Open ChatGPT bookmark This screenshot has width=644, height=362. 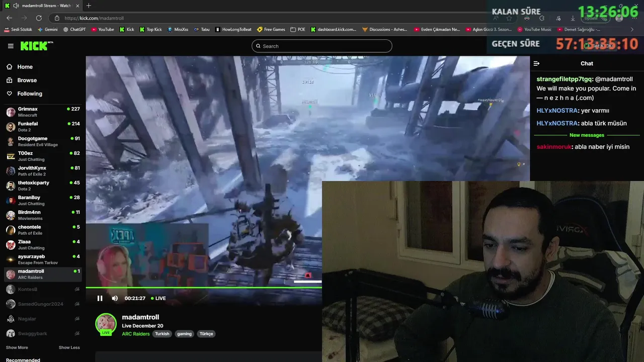74,30
